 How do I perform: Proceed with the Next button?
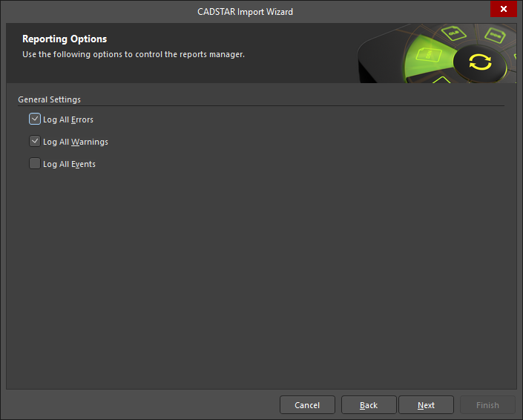click(426, 405)
